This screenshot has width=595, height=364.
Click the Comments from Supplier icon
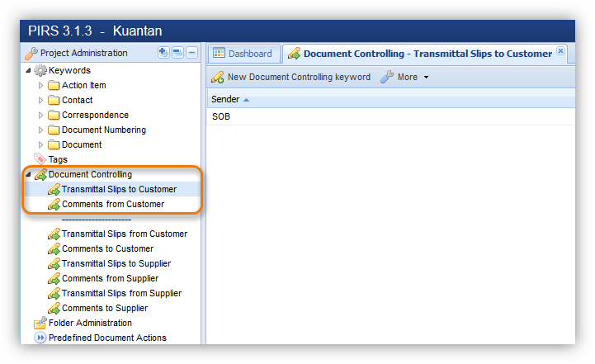pos(54,278)
